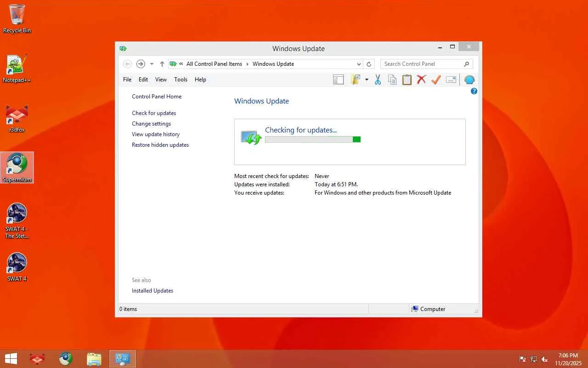Screen dimensions: 588x368
Task: Select the Supermium desktop shortcut
Action: [x=17, y=167]
